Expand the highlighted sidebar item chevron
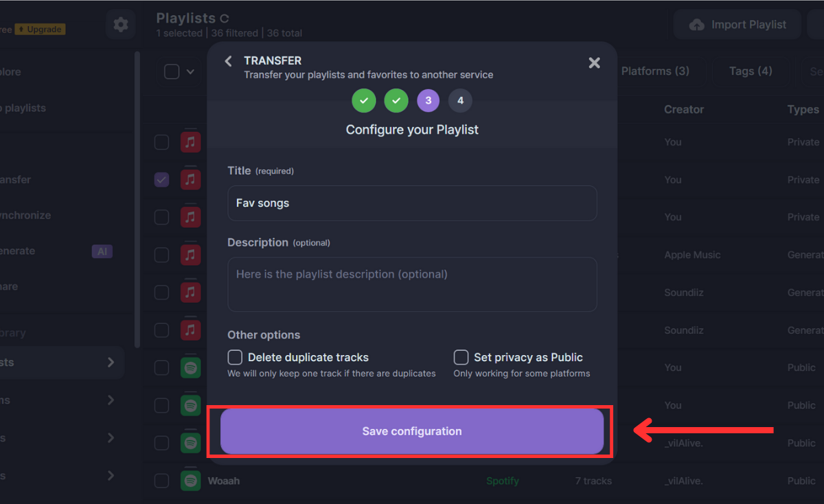Viewport: 824px width, 504px height. click(111, 362)
